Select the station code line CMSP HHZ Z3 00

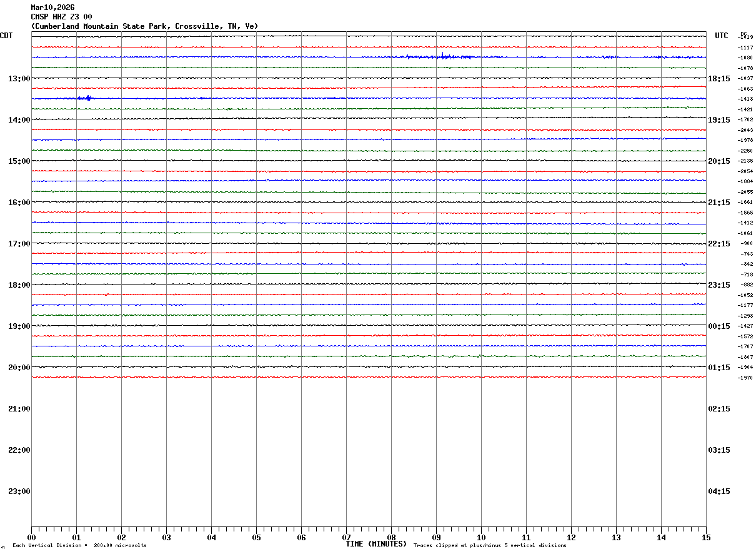(61, 17)
